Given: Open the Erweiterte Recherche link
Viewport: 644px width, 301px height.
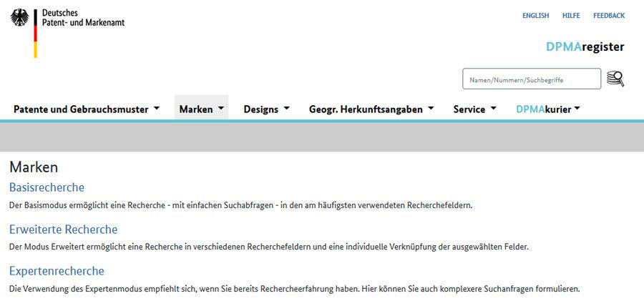Looking at the screenshot, I should 63,230.
